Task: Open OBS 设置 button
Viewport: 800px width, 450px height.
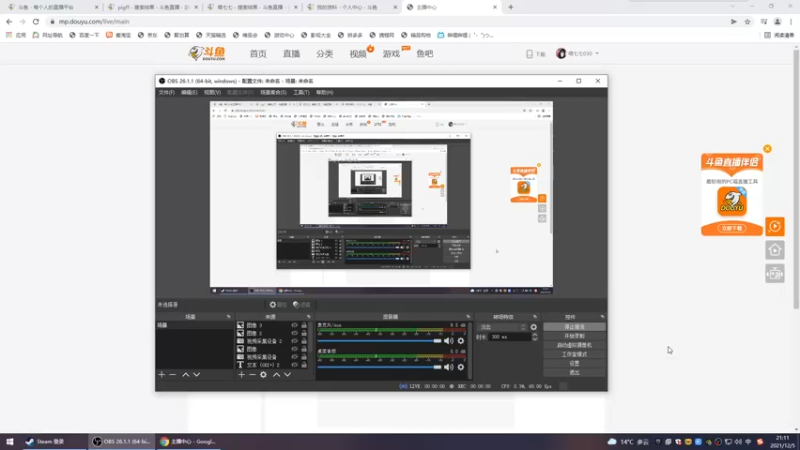Action: (x=574, y=363)
